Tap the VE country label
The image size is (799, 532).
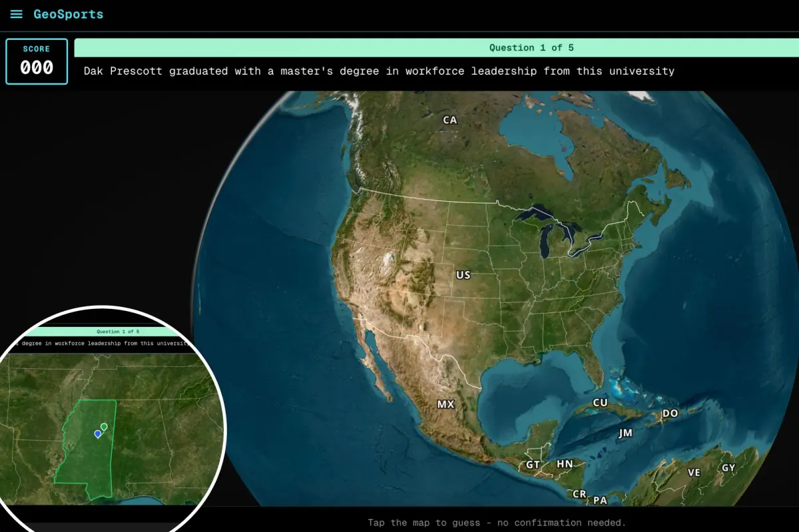click(694, 472)
